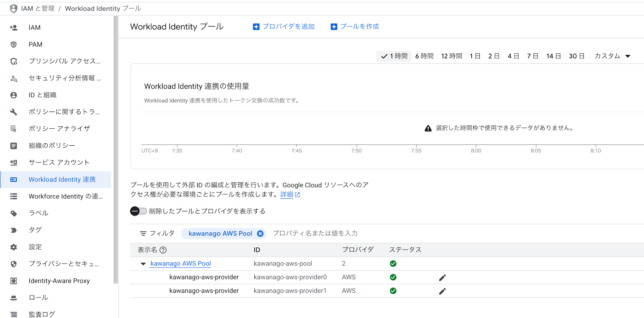644x318 pixels.
Task: Select the 7 日 time range option
Action: coord(533,56)
